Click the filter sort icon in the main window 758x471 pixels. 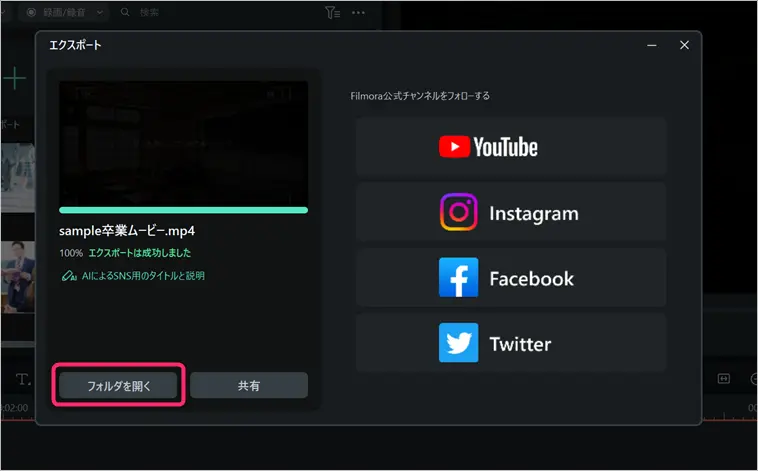tap(333, 13)
